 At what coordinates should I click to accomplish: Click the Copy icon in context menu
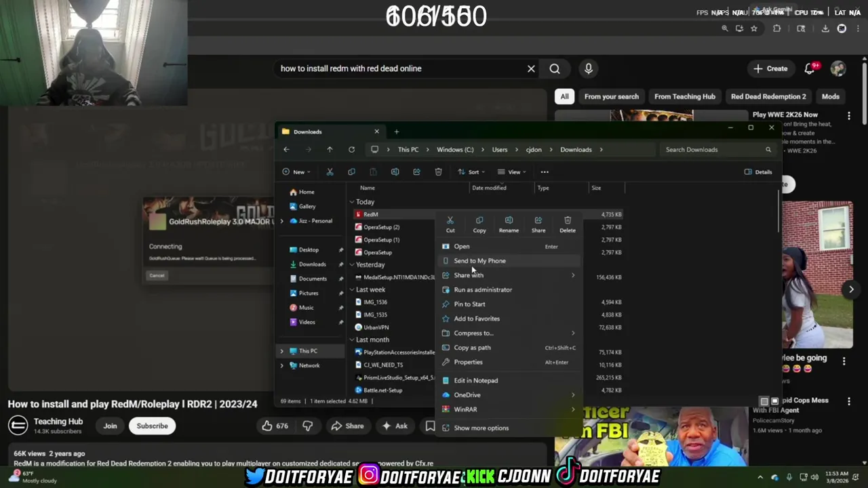[479, 224]
